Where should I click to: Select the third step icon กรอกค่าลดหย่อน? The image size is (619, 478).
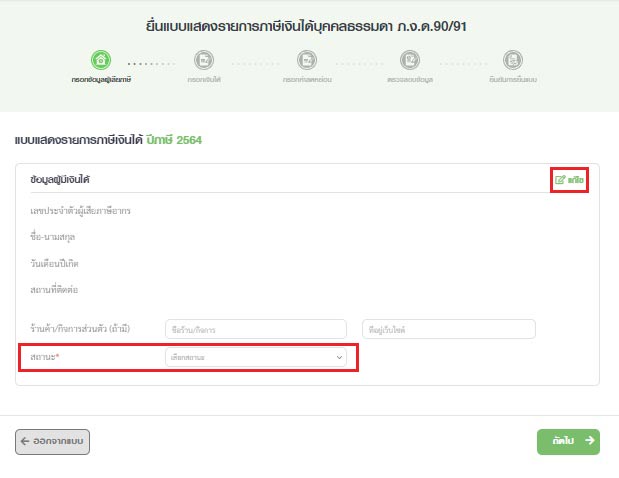(x=307, y=60)
